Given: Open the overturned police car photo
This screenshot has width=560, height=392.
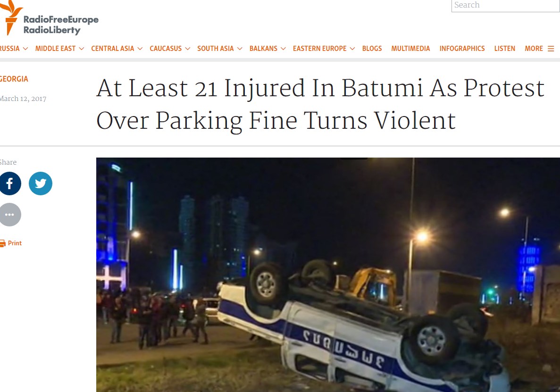Looking at the screenshot, I should pos(328,275).
